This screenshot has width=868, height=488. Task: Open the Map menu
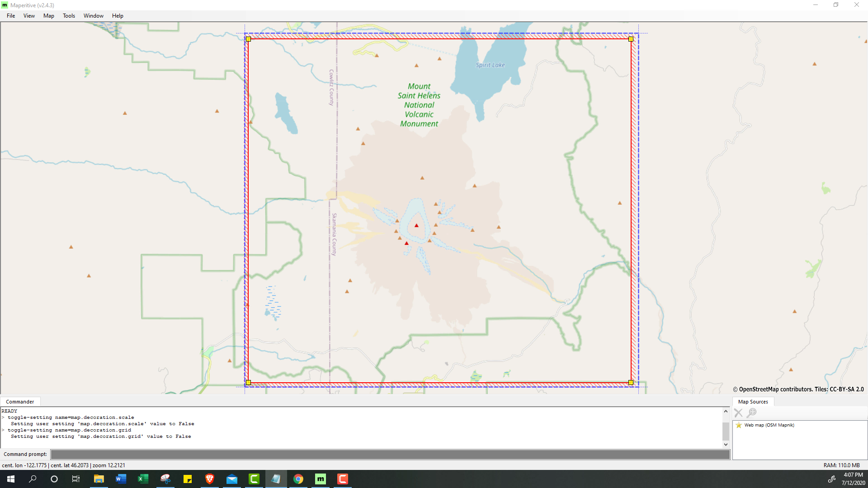(48, 16)
